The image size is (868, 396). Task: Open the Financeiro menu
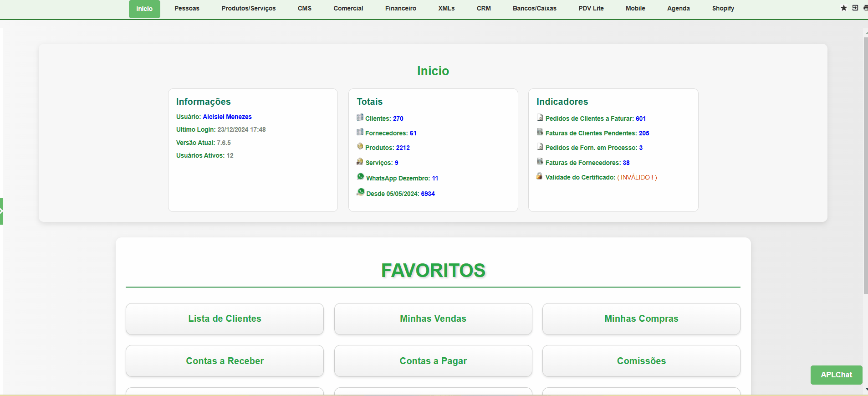(x=401, y=8)
